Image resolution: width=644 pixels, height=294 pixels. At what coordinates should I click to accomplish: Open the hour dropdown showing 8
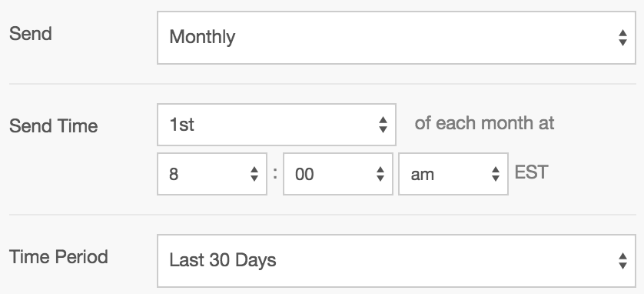(212, 174)
